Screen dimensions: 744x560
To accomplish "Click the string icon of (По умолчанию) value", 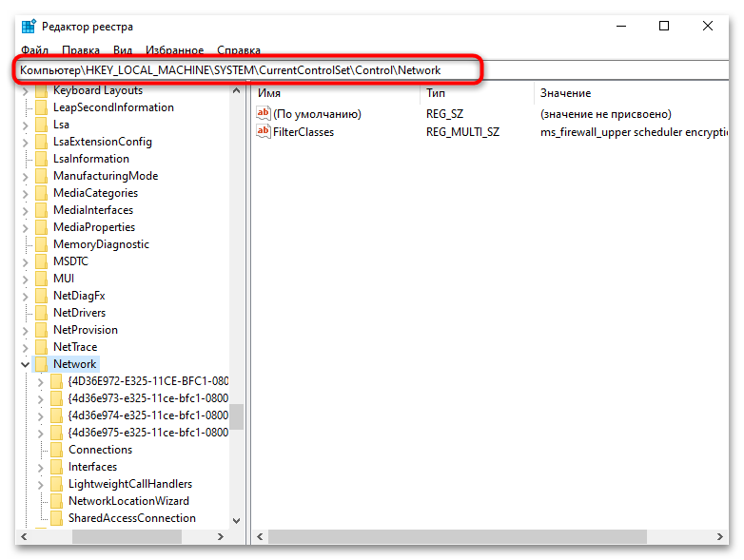I will [x=263, y=113].
